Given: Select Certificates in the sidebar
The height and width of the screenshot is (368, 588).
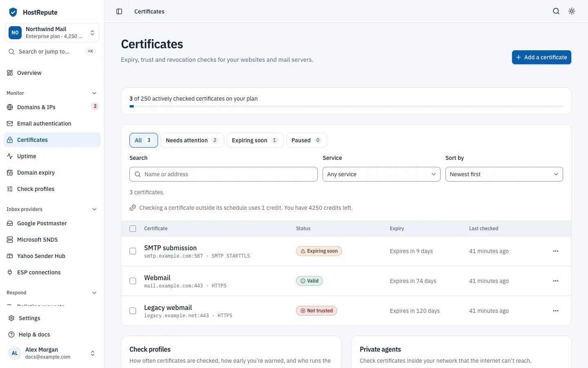Looking at the screenshot, I should click(x=52, y=140).
